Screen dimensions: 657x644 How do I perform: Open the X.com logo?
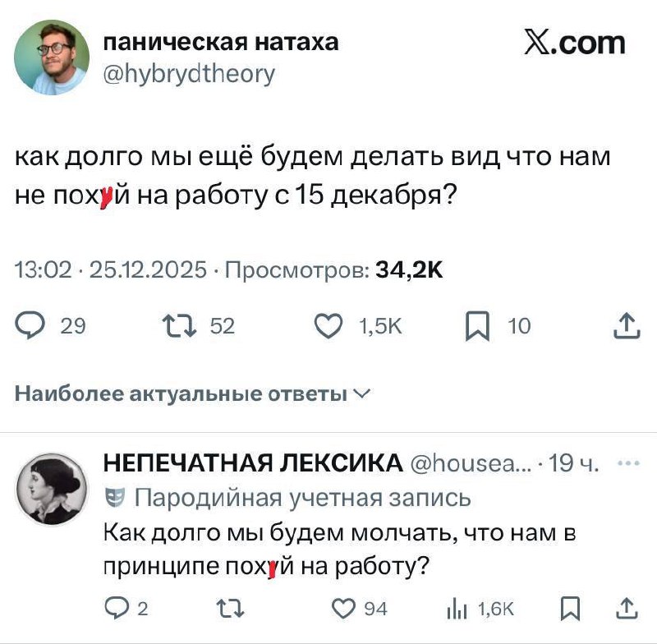click(x=575, y=43)
